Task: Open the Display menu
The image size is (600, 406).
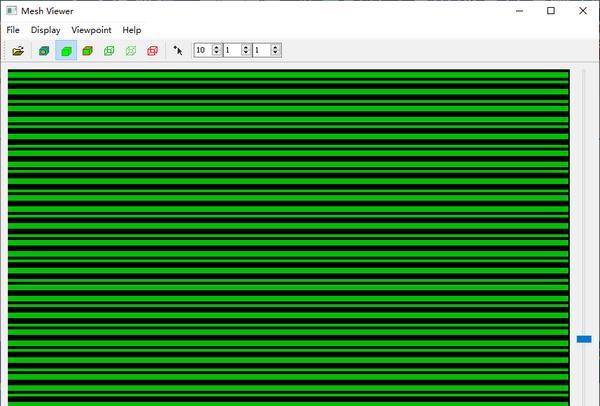Action: point(46,30)
